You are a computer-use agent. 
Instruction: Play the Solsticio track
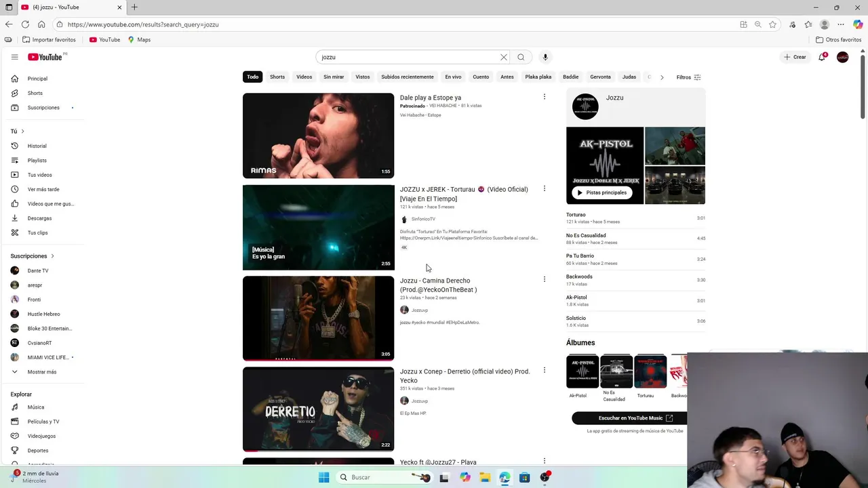[635, 321]
